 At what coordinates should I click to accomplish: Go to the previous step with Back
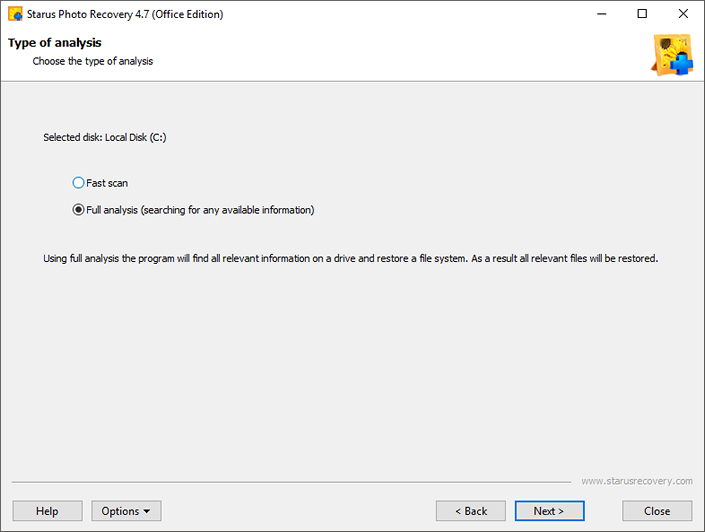click(x=471, y=511)
